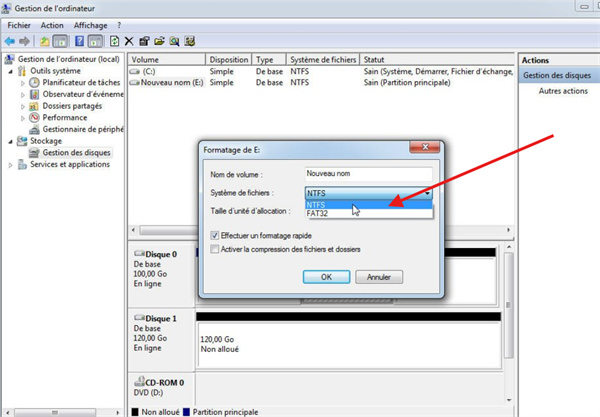Viewport: 600px width, 417px height.
Task: Click Gestion des disques in Actions pane
Action: [557, 75]
